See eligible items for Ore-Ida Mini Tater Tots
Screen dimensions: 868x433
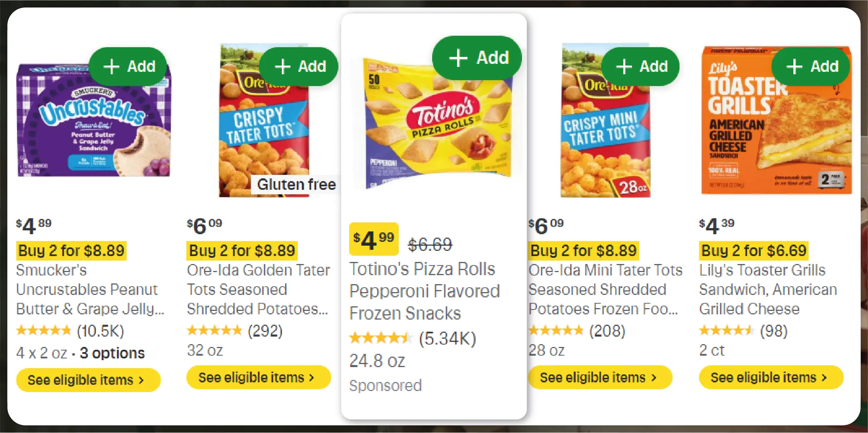pyautogui.click(x=600, y=377)
